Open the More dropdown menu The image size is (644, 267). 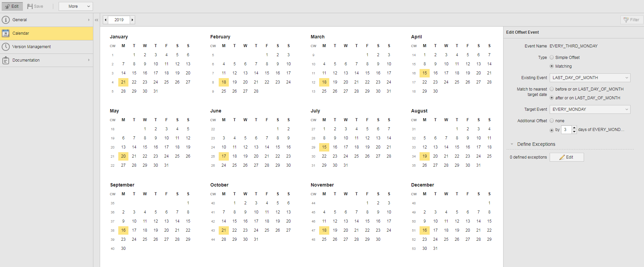coord(75,6)
